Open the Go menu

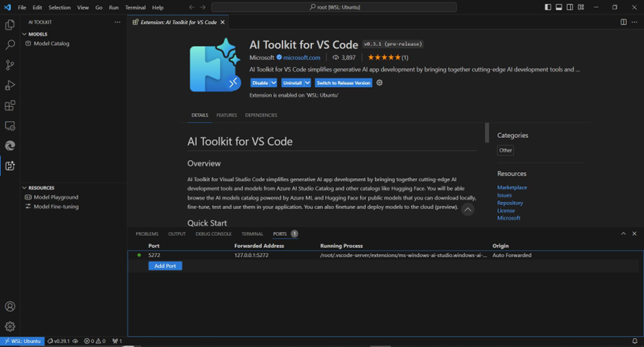99,8
